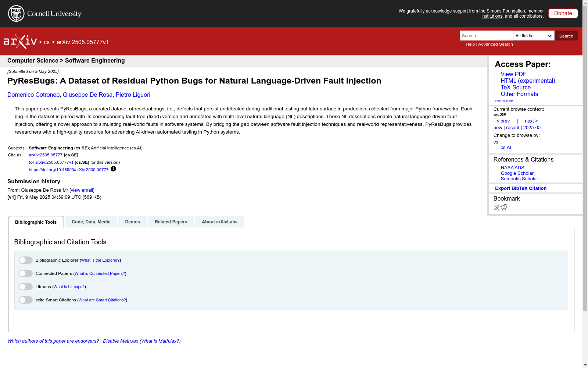588x368 pixels.
Task: Open HTML (experimental) version
Action: tap(528, 81)
